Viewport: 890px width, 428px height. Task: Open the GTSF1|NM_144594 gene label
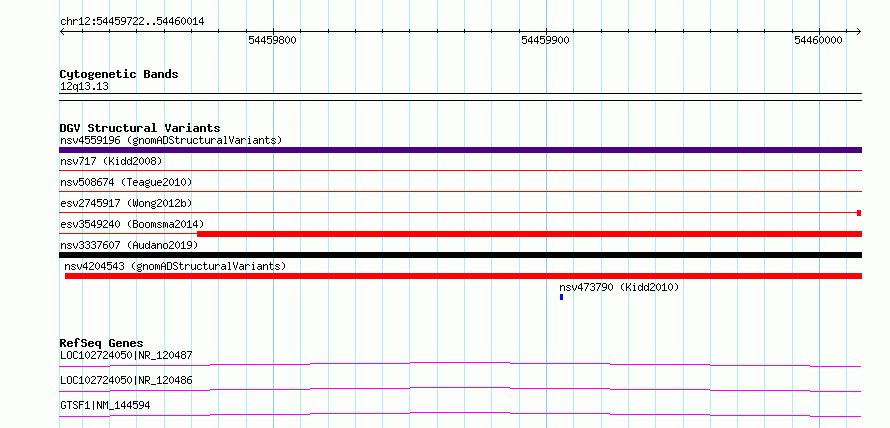click(x=105, y=405)
